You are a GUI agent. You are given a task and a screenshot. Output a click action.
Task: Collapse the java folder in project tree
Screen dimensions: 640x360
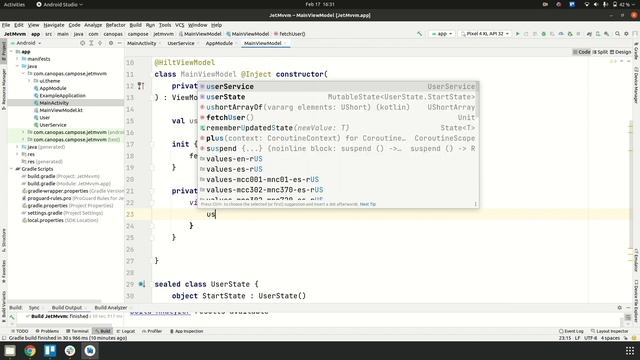[x=18, y=66]
